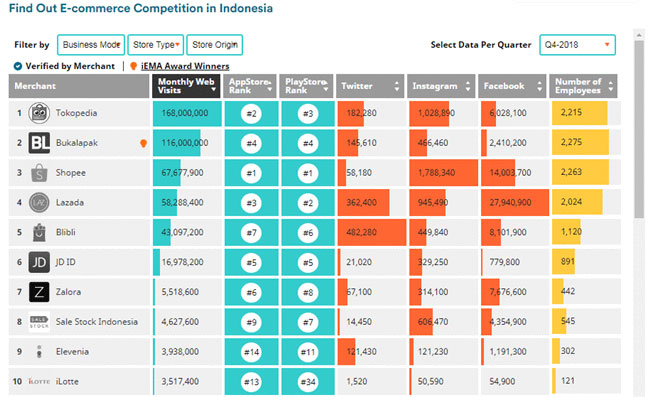Sort by Monthly Web Visits header

click(187, 86)
